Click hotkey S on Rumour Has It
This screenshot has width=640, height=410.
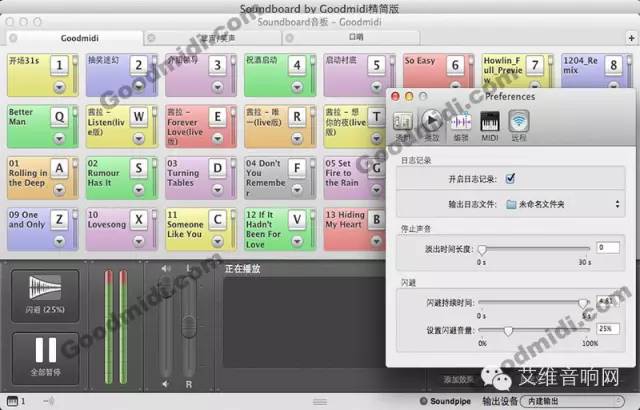[139, 168]
